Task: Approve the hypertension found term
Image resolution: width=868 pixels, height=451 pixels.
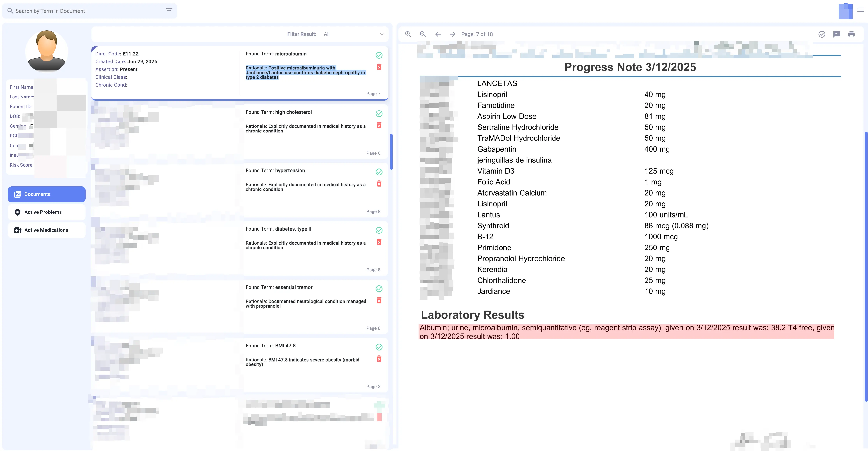Action: pos(379,172)
